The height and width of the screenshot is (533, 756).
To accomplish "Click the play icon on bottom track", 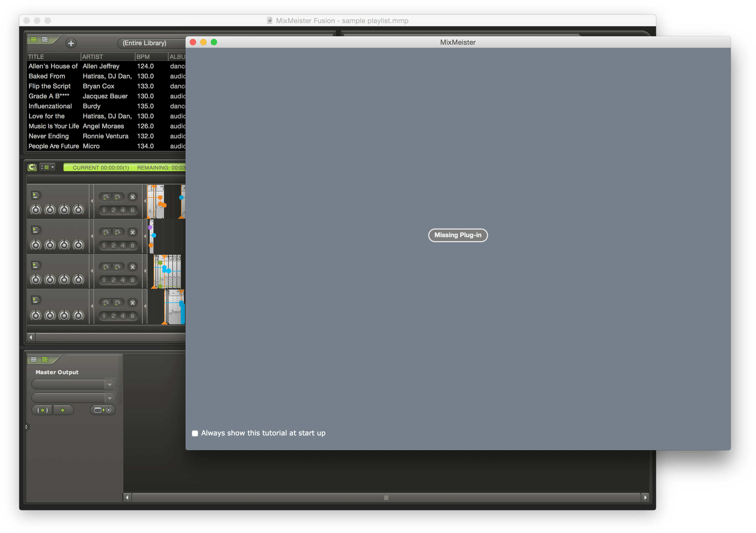I will coord(36,300).
